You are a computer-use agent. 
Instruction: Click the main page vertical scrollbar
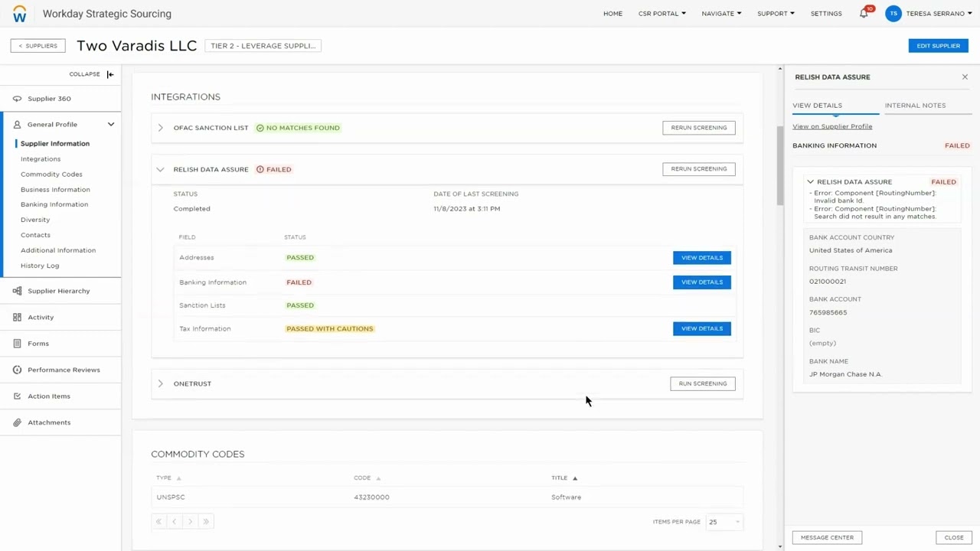780,166
